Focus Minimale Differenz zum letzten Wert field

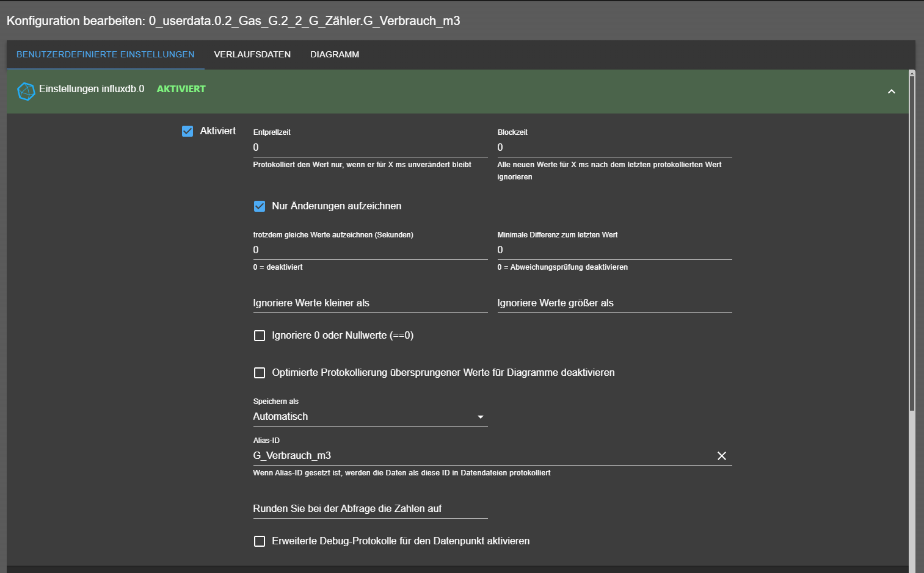coord(614,250)
